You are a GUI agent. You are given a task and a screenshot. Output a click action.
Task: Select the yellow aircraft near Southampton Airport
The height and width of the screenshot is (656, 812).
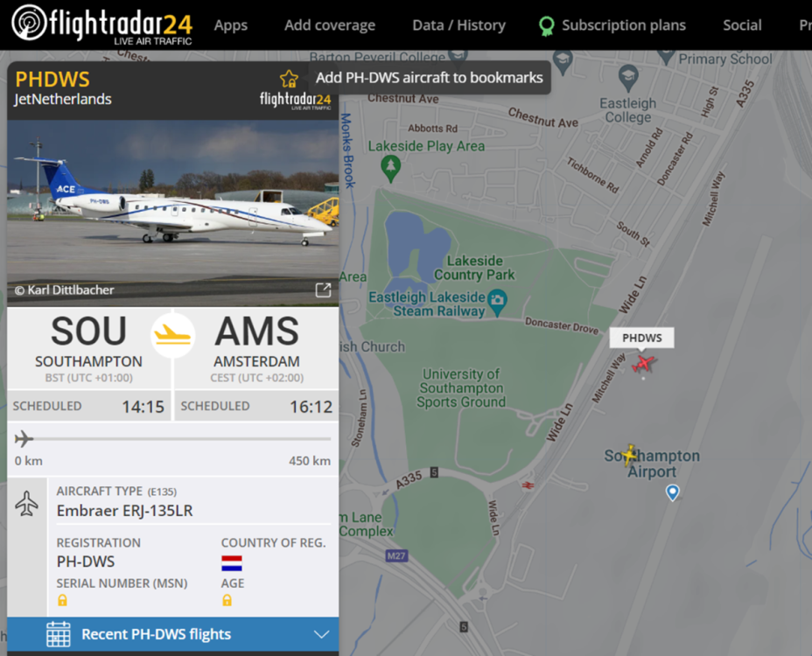point(629,455)
